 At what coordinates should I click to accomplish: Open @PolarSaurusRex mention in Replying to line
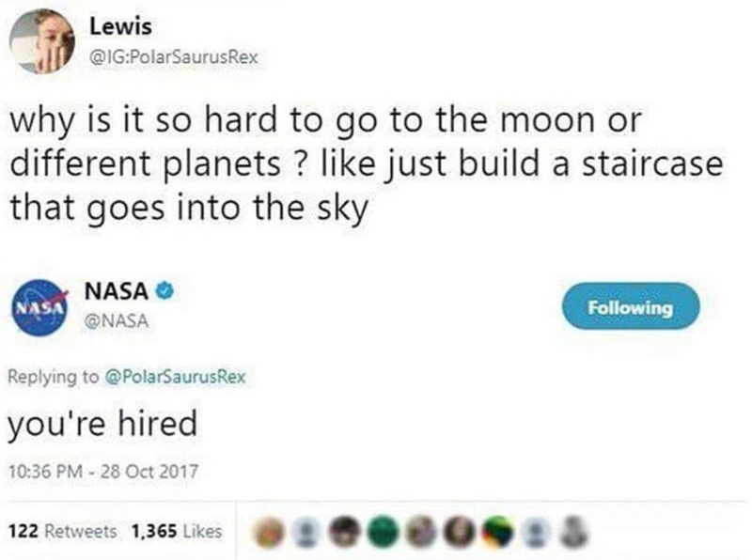point(174,378)
